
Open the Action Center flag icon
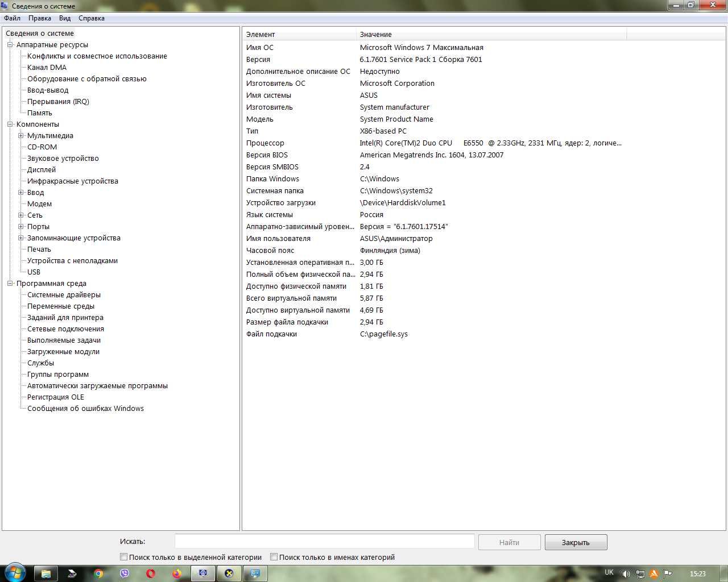pyautogui.click(x=668, y=573)
